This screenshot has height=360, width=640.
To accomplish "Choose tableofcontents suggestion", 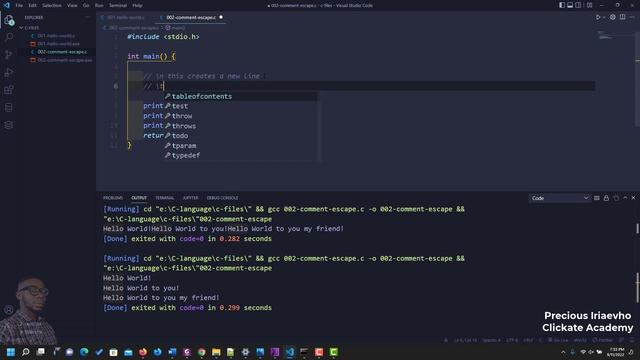I will pos(242,96).
